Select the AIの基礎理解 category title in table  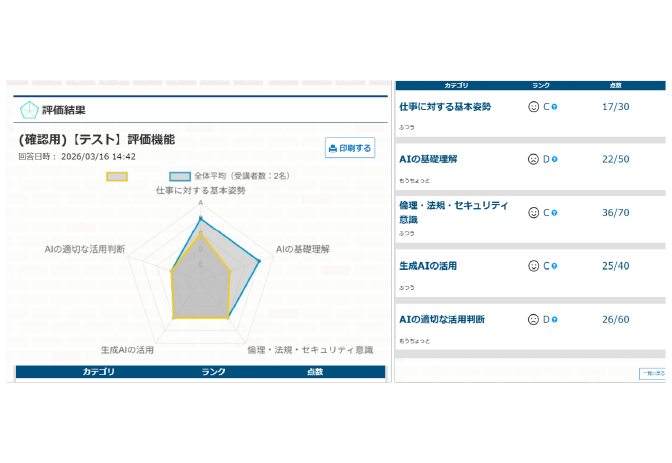tap(428, 159)
